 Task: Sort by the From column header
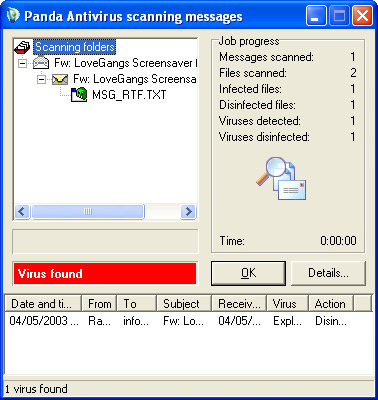99,304
